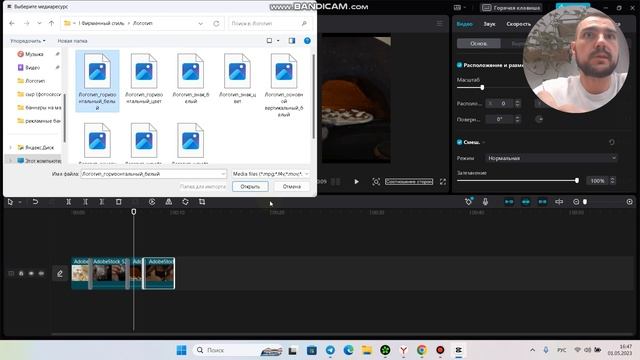Click the freeze frame icon

pyautogui.click(x=152, y=202)
